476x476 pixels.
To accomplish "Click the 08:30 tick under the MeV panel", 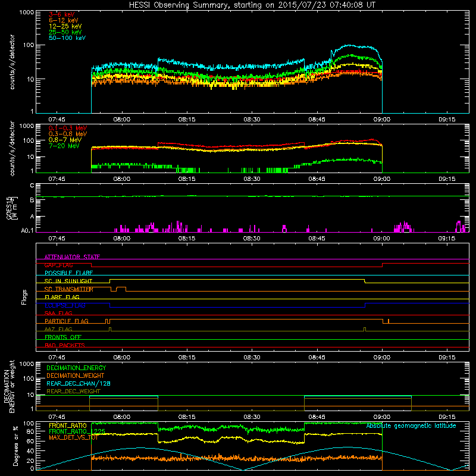I will [252, 179].
